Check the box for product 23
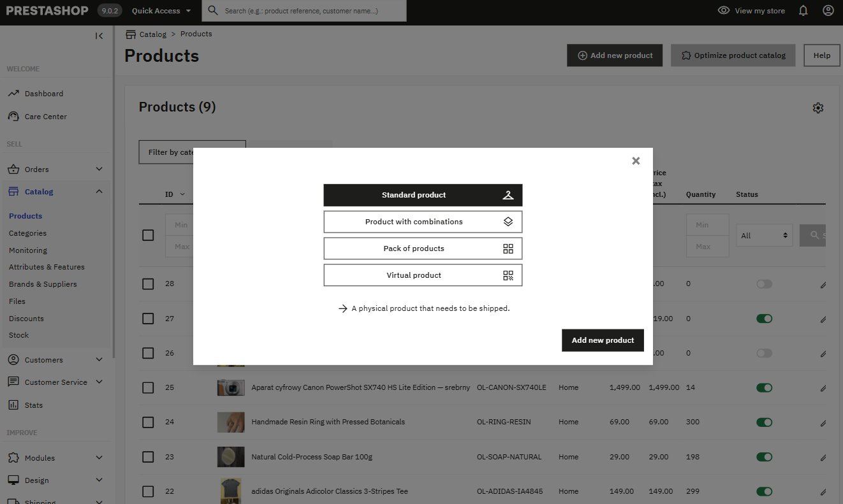The image size is (843, 504). 148,457
